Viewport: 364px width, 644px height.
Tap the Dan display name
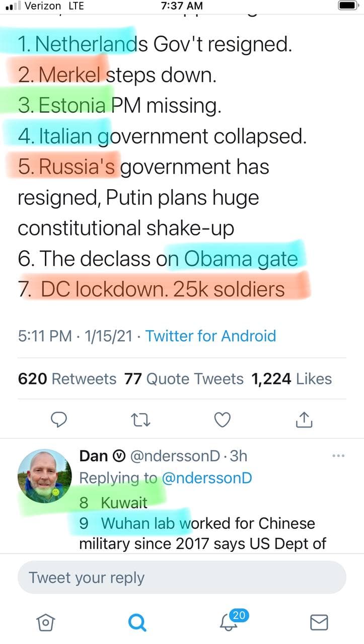94,456
